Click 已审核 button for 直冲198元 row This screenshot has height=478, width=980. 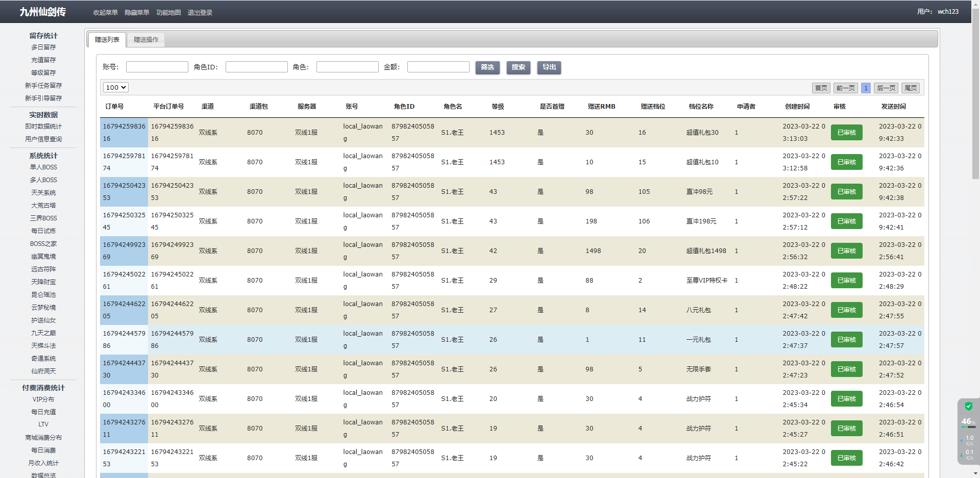click(847, 221)
